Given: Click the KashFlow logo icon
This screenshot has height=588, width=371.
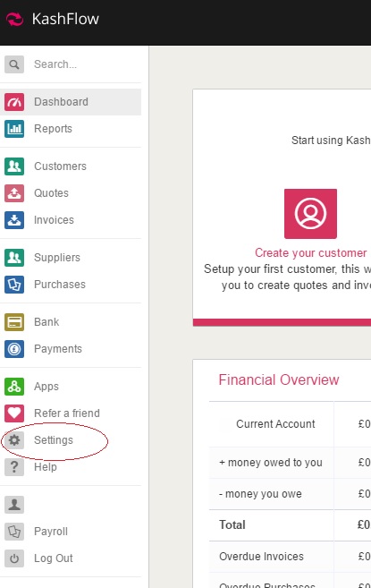Looking at the screenshot, I should coord(14,19).
